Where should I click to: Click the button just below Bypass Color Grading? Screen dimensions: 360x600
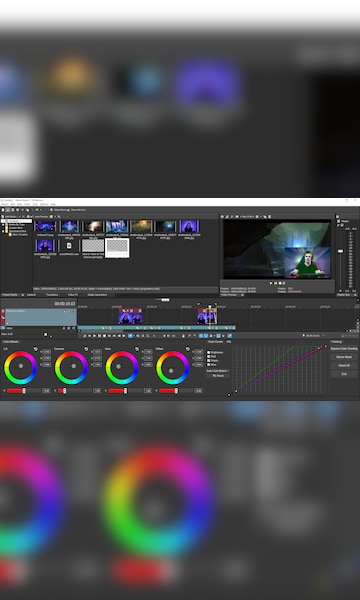coord(344,357)
